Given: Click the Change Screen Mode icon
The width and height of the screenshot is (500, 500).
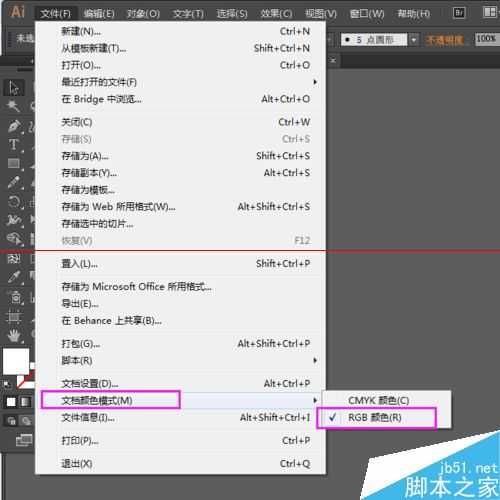Looking at the screenshot, I should (x=24, y=440).
